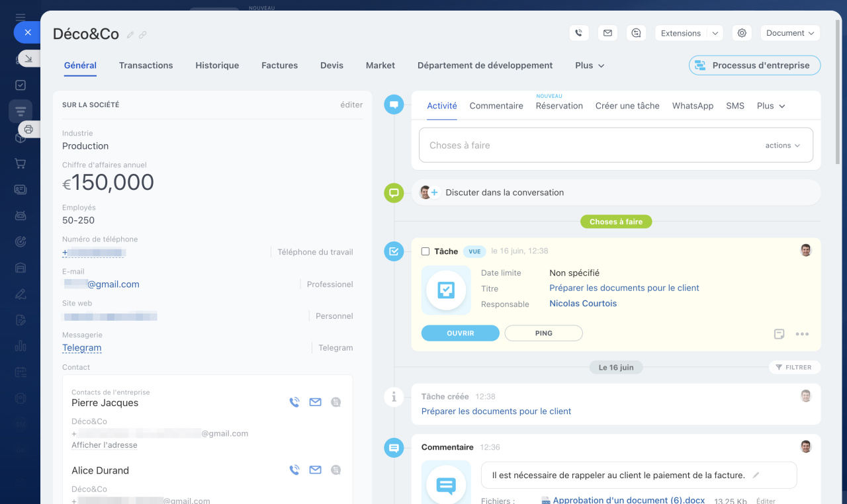Screen dimensions: 847x504
Task: Expand the Extensions dropdown arrow
Action: [715, 33]
